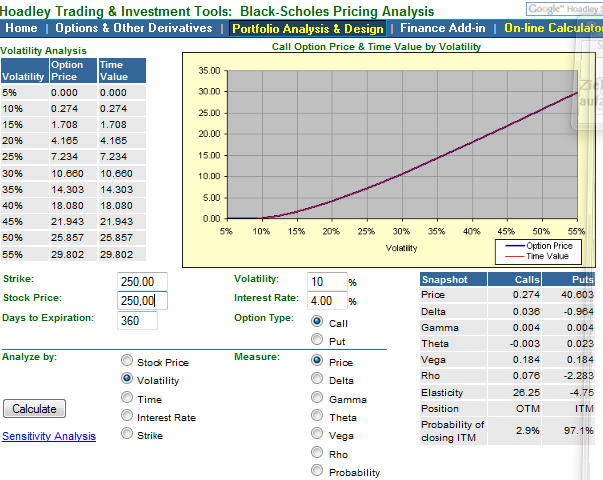
Task: Click the Calculate button
Action: pos(35,408)
